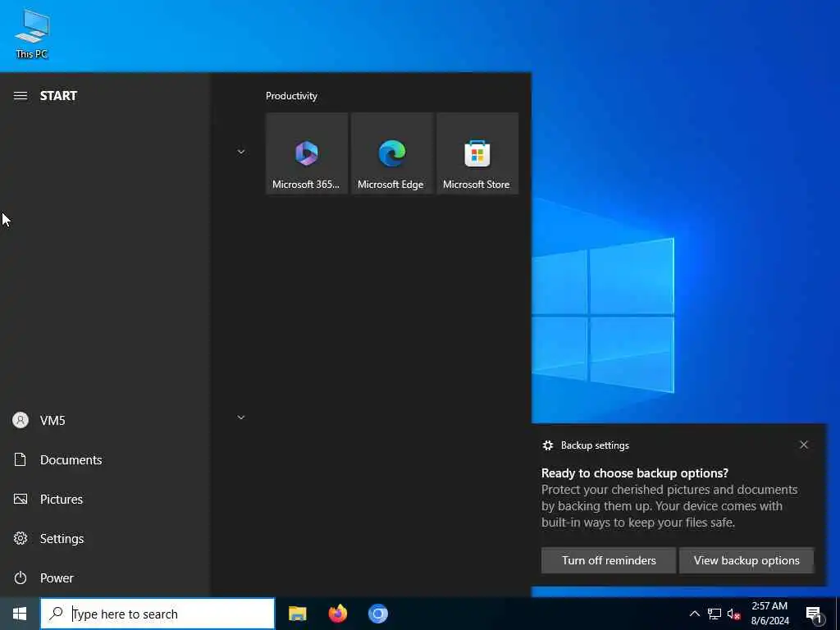
Task: Open the Microsoft 365 tile
Action: click(307, 153)
